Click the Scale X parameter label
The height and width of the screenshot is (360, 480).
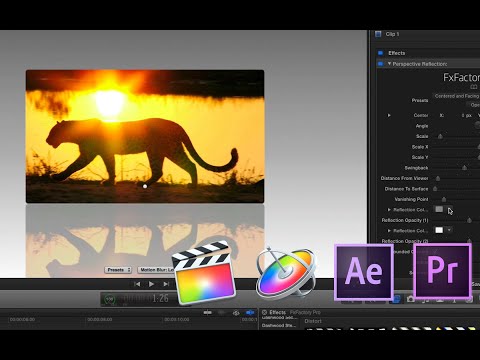[420, 147]
